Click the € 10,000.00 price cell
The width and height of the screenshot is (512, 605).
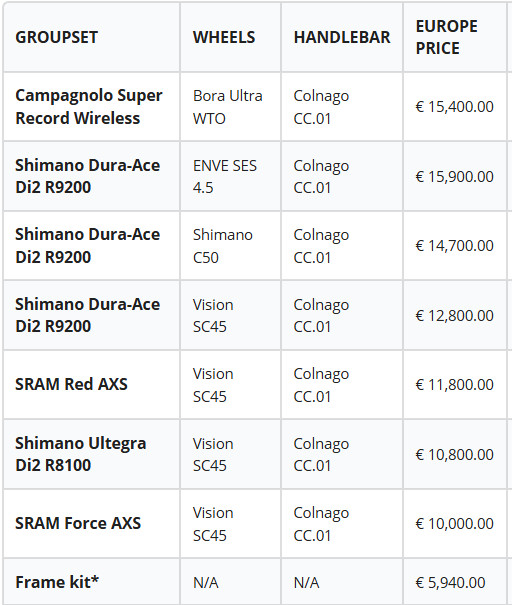point(455,524)
